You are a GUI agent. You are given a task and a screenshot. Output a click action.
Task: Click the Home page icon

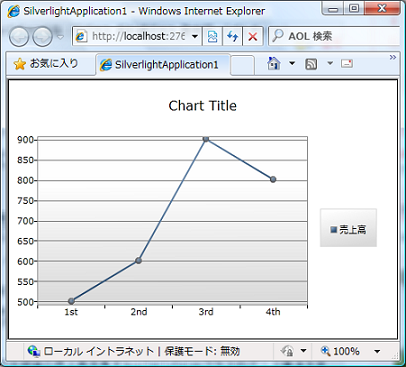click(273, 63)
